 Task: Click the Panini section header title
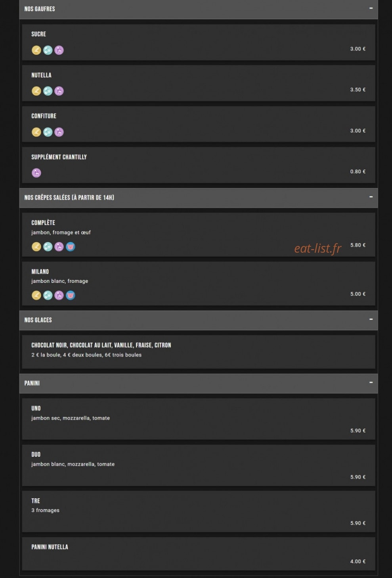(x=32, y=383)
